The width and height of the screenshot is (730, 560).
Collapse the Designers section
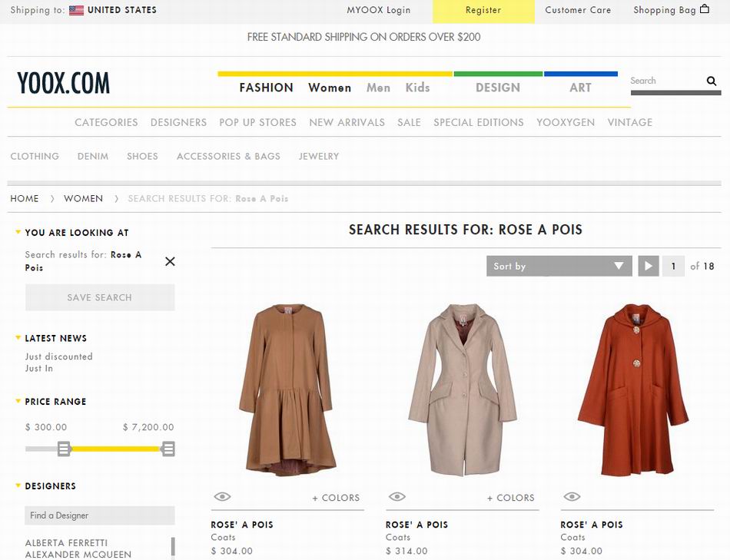tap(18, 485)
